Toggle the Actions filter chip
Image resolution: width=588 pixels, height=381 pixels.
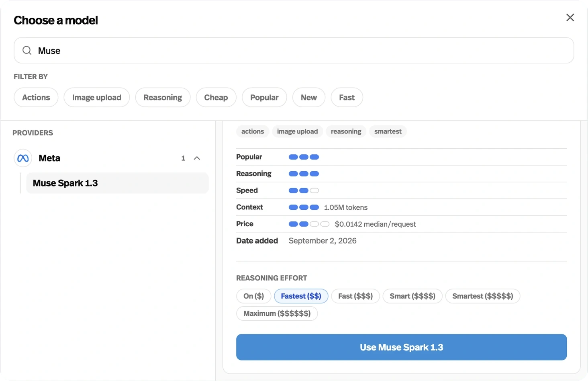36,97
